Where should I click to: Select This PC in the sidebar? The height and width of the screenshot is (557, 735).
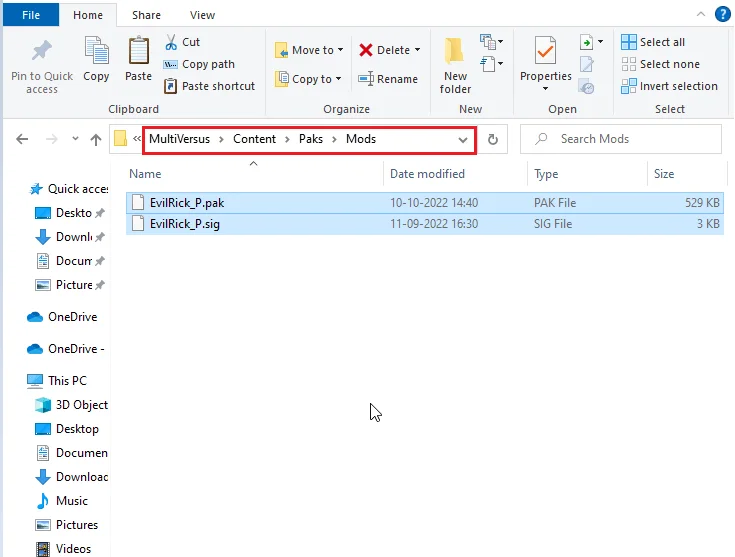57,381
